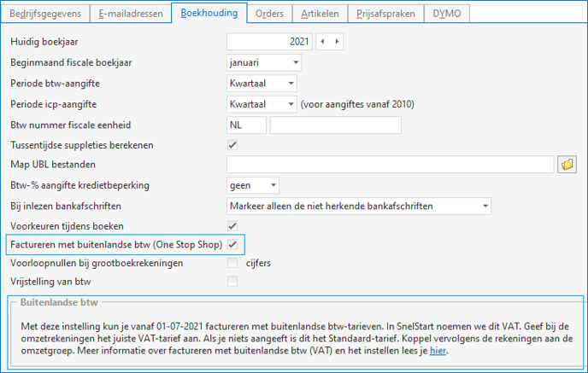
Task: Focus the Map UBL bestanden path field
Action: [390, 165]
